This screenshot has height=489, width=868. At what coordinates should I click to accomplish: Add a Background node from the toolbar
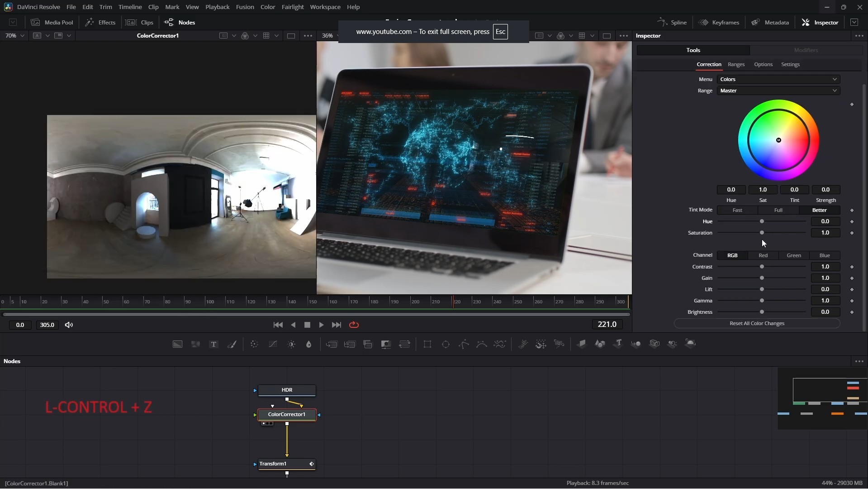[177, 344]
